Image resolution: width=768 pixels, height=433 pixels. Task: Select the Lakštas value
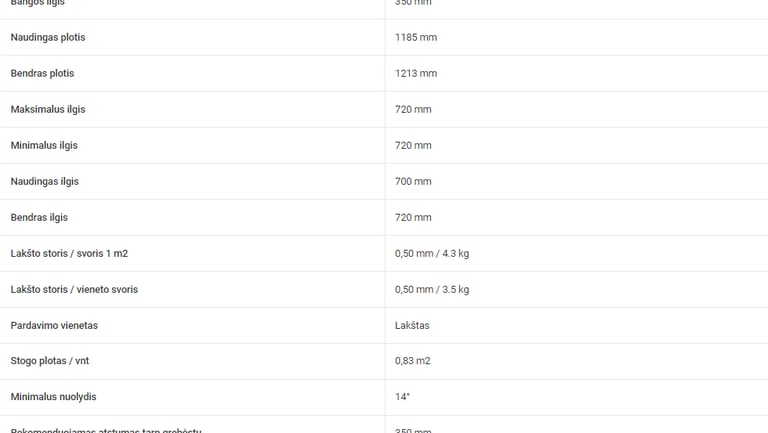pyautogui.click(x=412, y=325)
